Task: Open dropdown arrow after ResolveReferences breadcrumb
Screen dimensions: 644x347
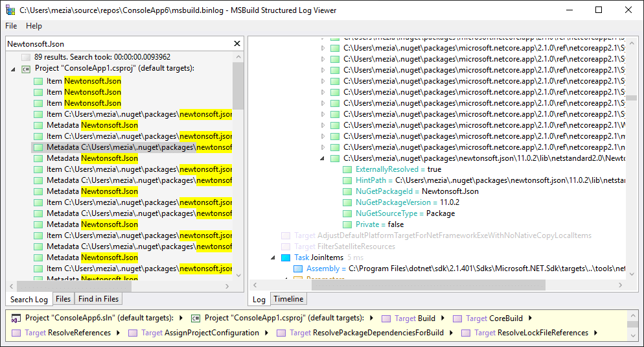Action: (x=119, y=333)
